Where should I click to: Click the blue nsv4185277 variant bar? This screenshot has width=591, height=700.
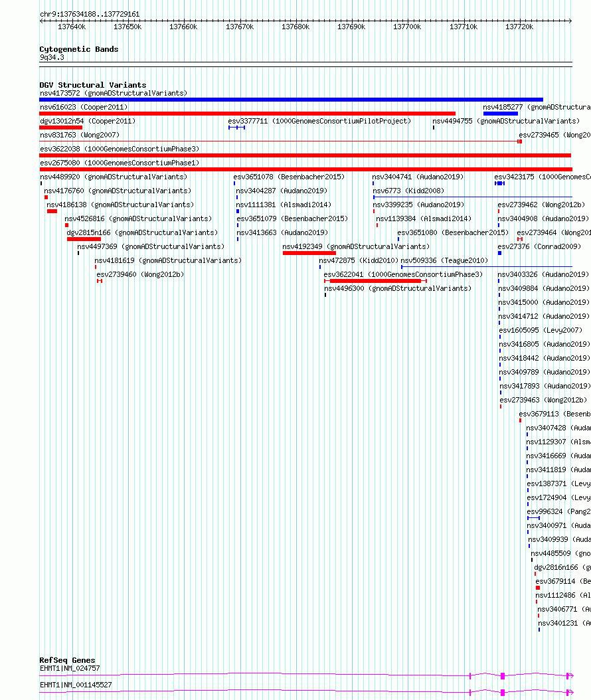click(x=501, y=114)
